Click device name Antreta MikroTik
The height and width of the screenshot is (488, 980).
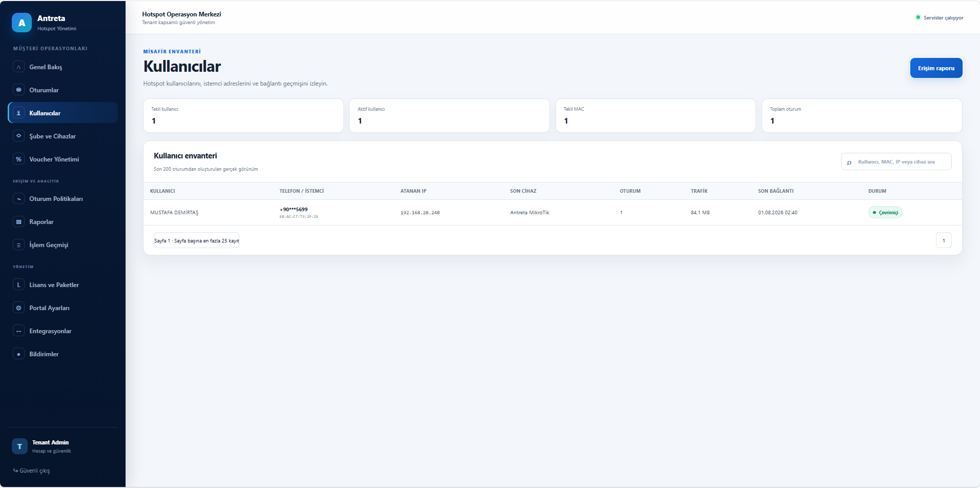pyautogui.click(x=529, y=213)
